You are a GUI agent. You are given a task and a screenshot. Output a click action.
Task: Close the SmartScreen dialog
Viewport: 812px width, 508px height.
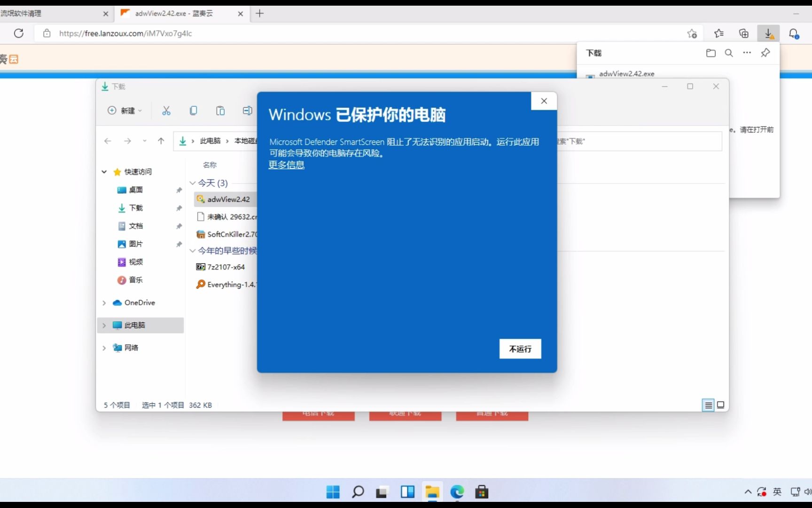coord(544,101)
